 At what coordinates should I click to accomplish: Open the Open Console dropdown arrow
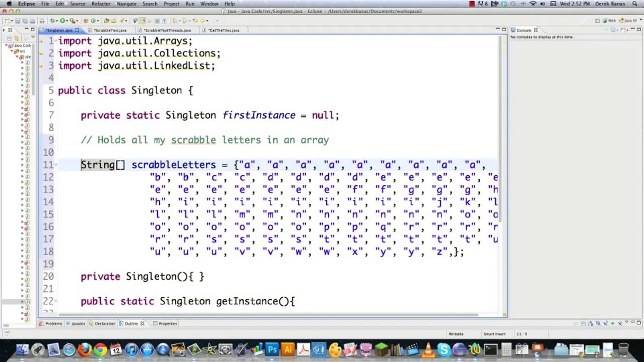[628, 30]
